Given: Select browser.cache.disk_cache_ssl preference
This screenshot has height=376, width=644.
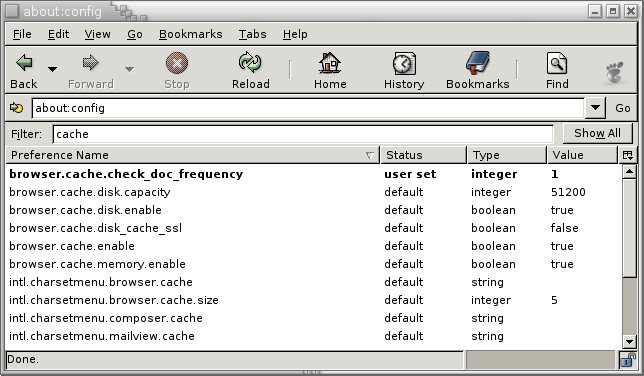Looking at the screenshot, I should point(95,228).
